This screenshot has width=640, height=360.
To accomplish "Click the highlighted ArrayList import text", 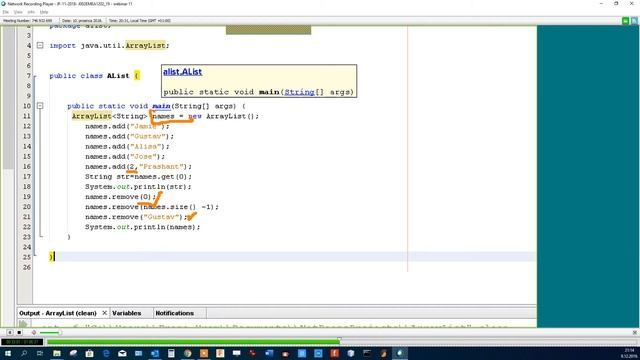I will 145,45.
